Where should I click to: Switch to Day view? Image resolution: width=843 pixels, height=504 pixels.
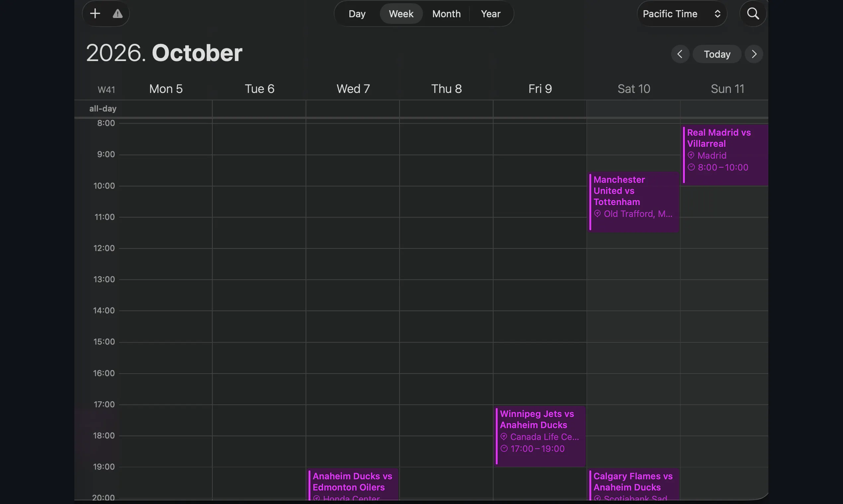pos(357,14)
